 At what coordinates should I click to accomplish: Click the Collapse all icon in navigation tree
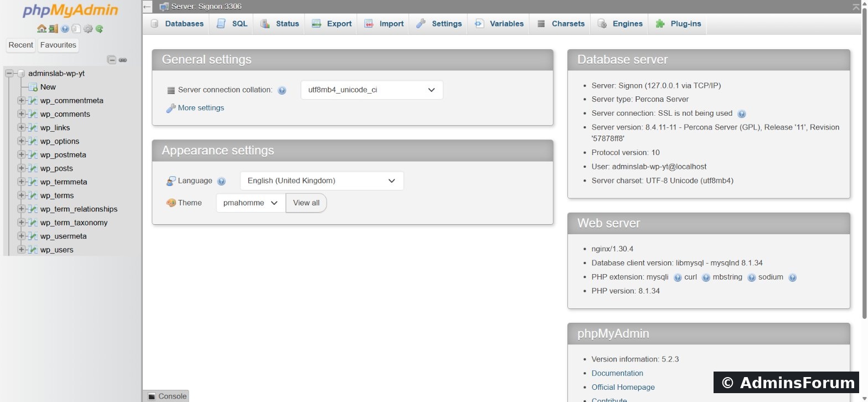click(x=112, y=60)
